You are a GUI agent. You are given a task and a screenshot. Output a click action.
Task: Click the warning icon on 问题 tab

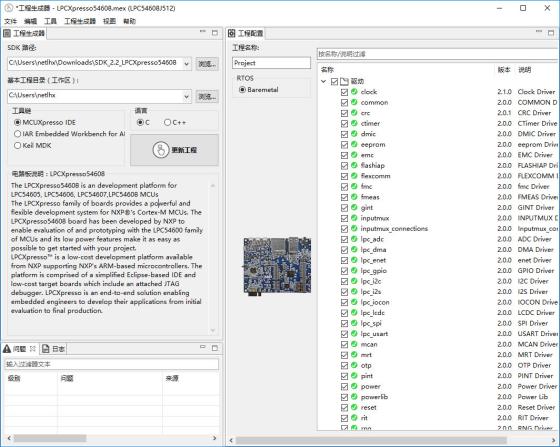[x=7, y=348]
